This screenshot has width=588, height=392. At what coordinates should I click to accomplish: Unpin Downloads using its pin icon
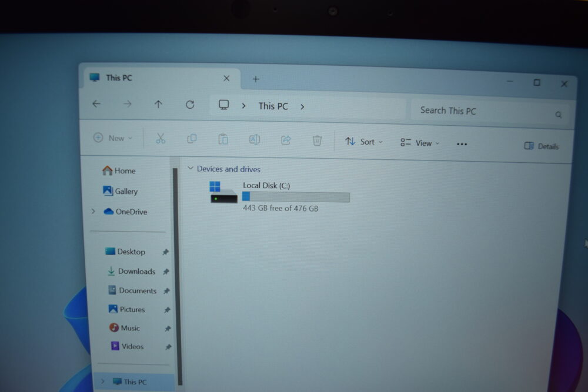click(166, 272)
